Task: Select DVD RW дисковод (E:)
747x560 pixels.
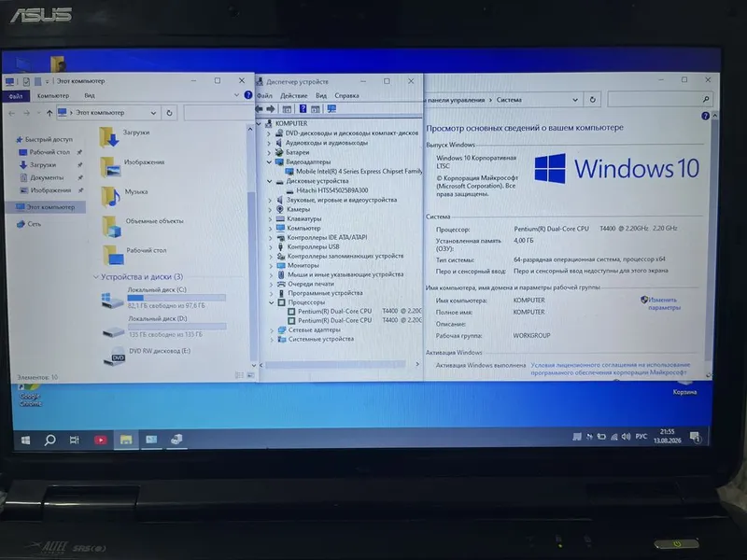Action: 148,356
